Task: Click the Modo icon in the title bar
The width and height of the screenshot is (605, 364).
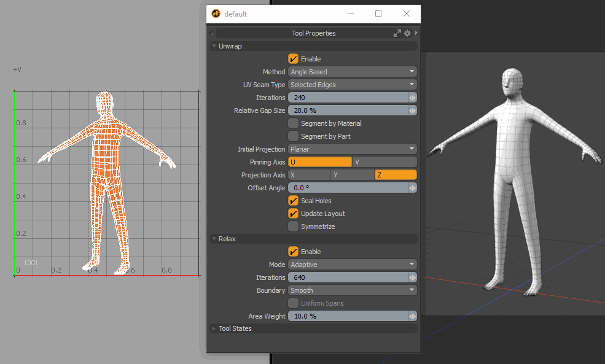Action: [216, 14]
